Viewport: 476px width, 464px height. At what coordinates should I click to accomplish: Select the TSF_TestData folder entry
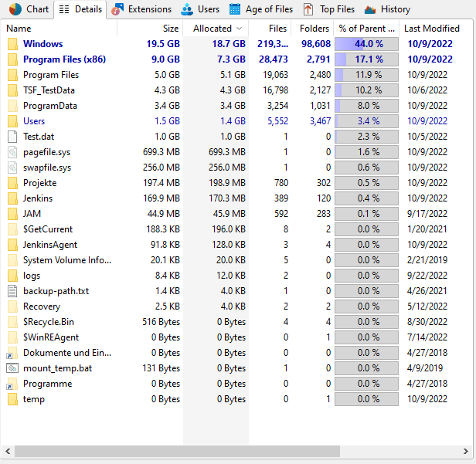click(x=49, y=90)
